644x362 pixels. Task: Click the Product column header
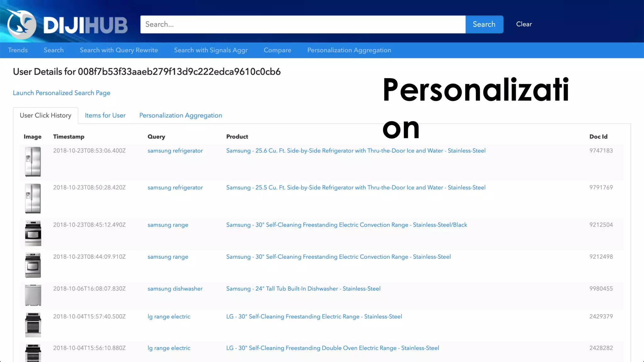click(x=237, y=137)
